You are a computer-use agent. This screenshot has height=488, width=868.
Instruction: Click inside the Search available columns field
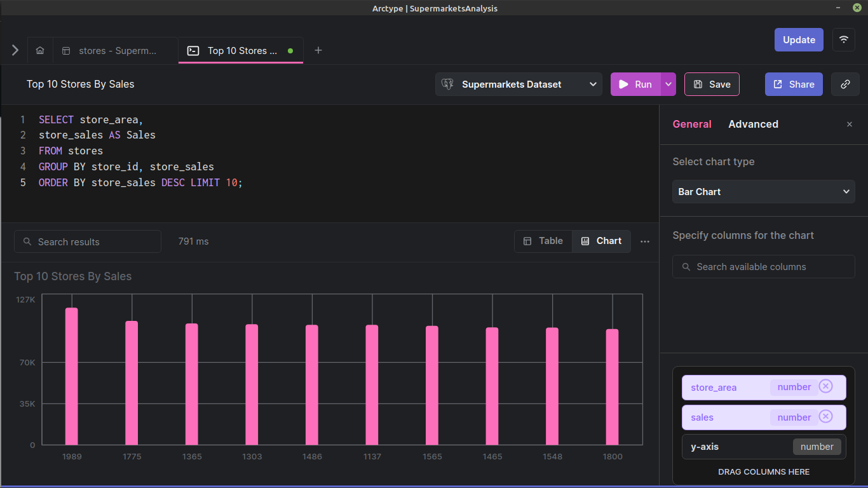[x=763, y=266]
